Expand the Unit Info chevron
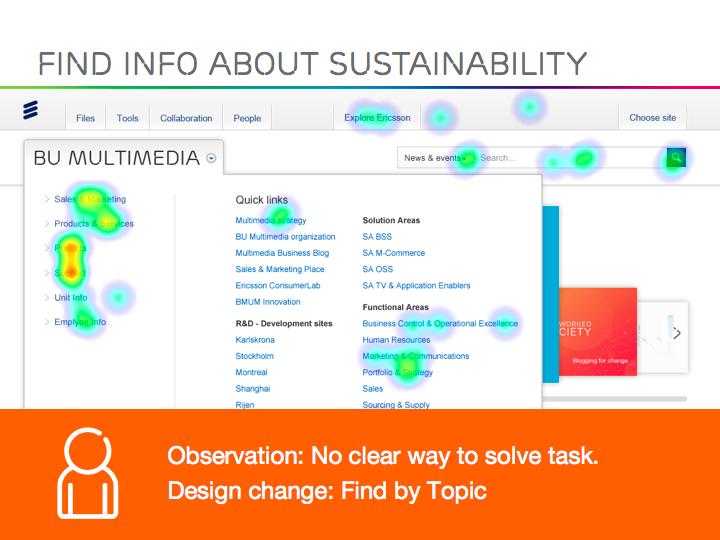 click(47, 298)
